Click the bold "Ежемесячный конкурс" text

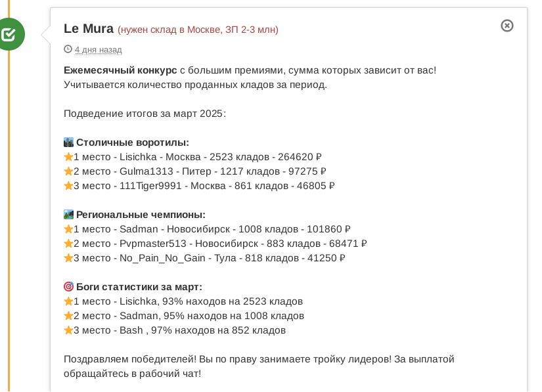point(120,70)
